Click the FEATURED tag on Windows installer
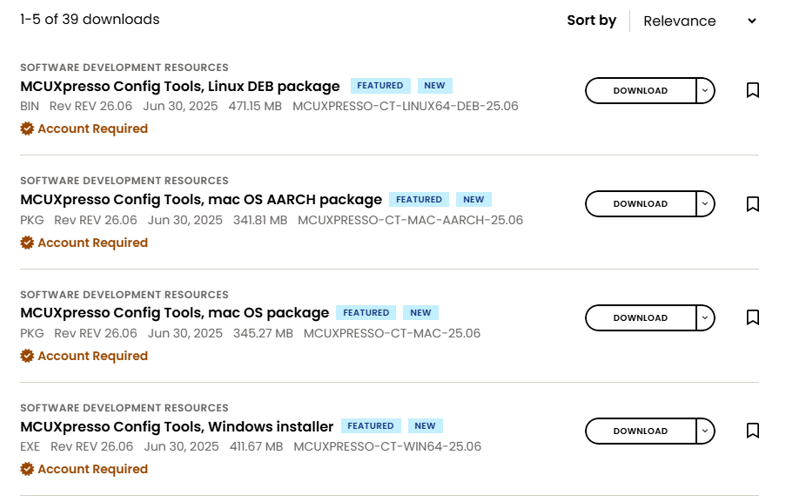 point(371,426)
